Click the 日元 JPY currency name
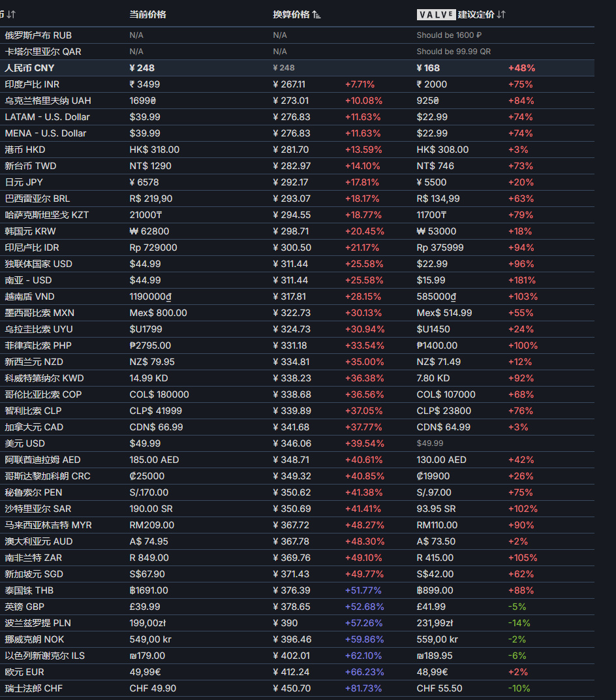 click(x=23, y=182)
